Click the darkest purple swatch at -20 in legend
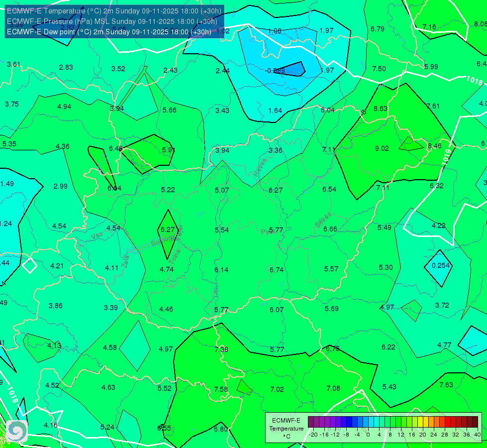Image resolution: width=487 pixels, height=448 pixels. [310, 422]
